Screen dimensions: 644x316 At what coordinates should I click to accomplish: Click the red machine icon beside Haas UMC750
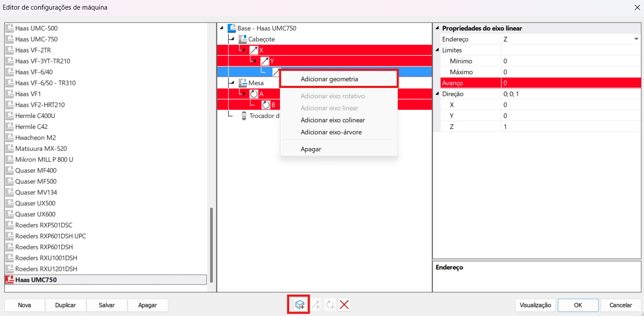tap(9, 280)
